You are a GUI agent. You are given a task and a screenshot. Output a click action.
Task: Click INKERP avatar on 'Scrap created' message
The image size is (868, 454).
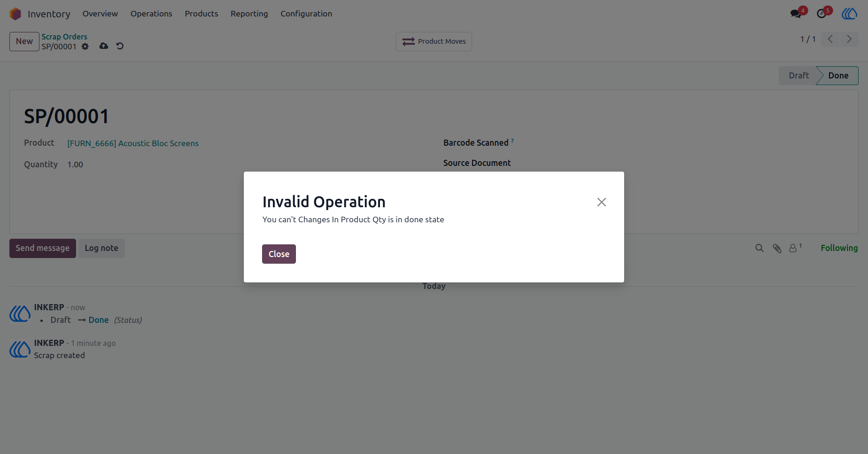coord(20,349)
